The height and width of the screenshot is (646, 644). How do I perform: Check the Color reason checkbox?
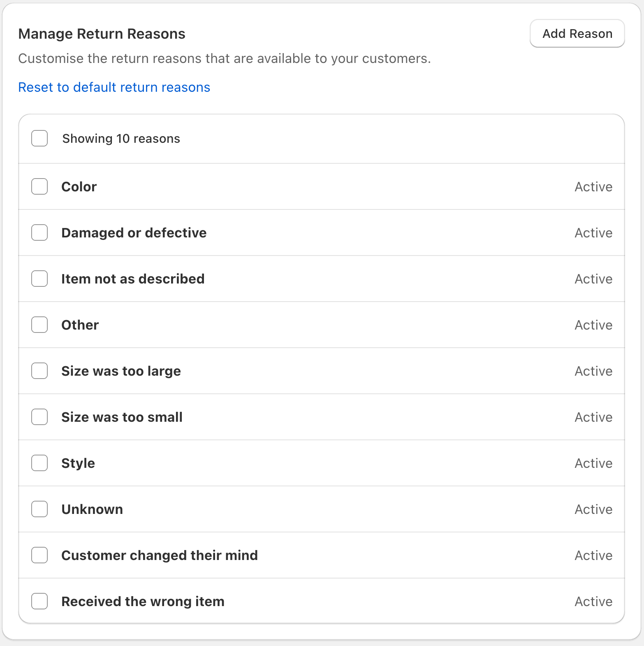39,187
